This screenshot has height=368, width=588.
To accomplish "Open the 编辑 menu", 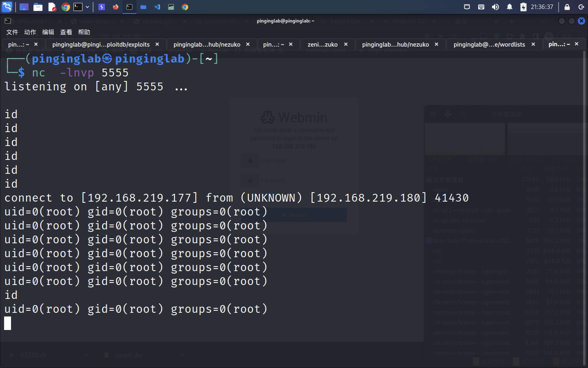I will click(48, 32).
